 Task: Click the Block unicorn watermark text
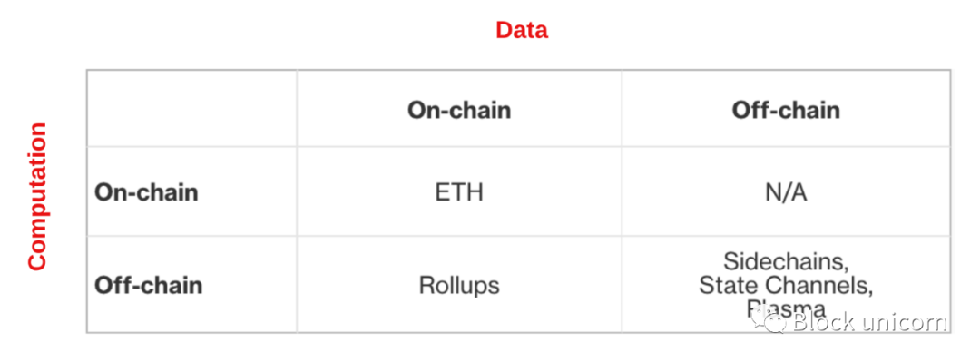(x=869, y=322)
